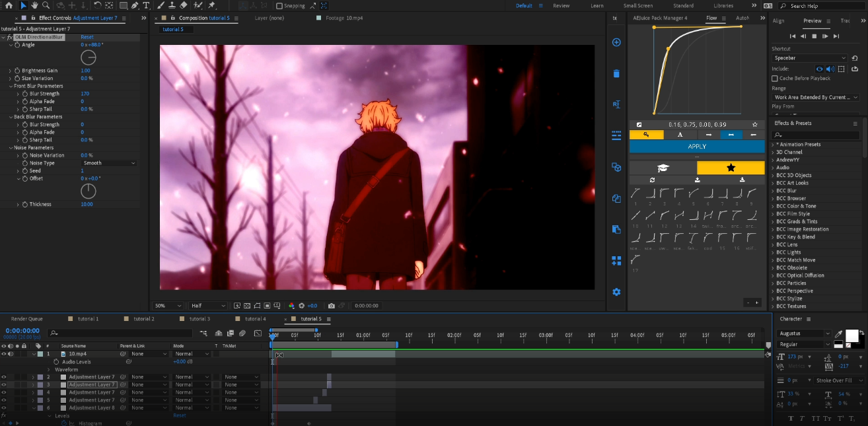Select the Brush tool
868x426 pixels.
(161, 5)
